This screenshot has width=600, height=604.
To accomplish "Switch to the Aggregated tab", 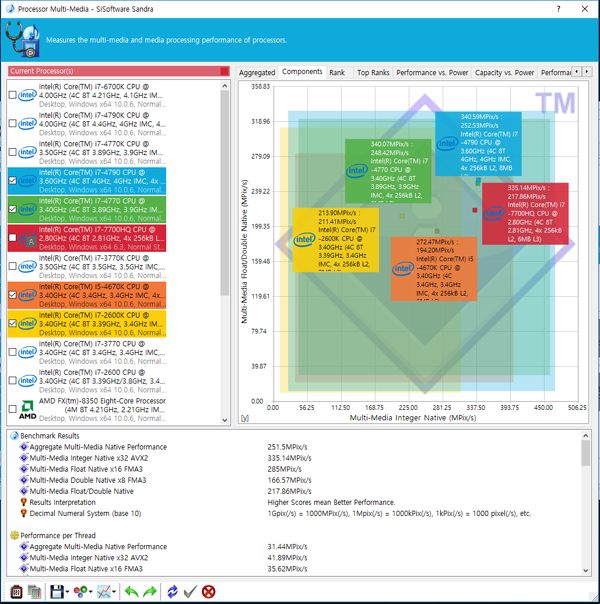I will point(257,73).
